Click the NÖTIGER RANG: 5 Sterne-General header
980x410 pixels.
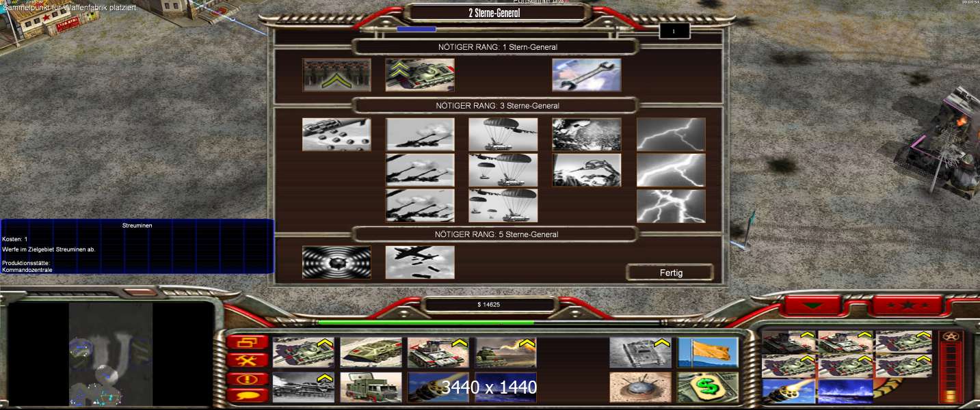point(497,234)
